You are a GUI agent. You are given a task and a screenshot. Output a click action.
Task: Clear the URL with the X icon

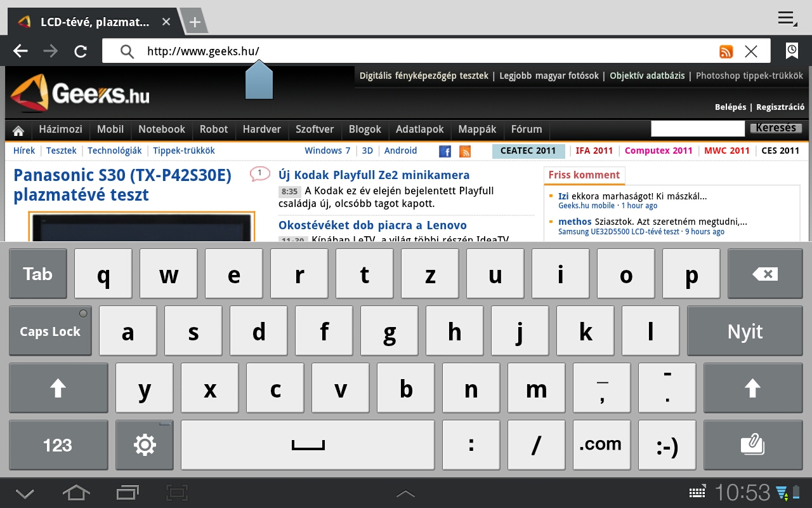pyautogui.click(x=751, y=51)
